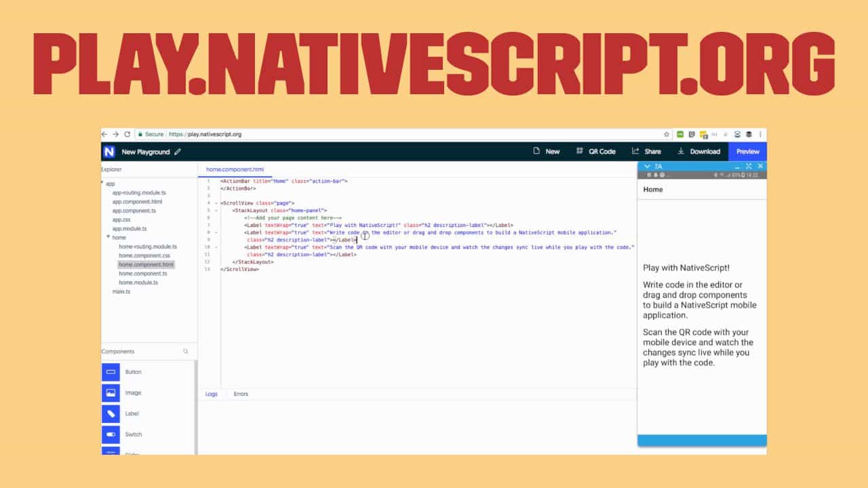Reload the page in the browser
Viewport: 868px width, 488px height.
[x=127, y=134]
